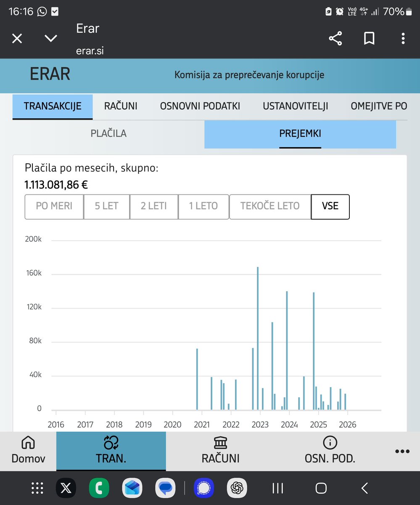Click the 2026 x-axis label
Screen dimensions: 420x505
pyautogui.click(x=347, y=425)
